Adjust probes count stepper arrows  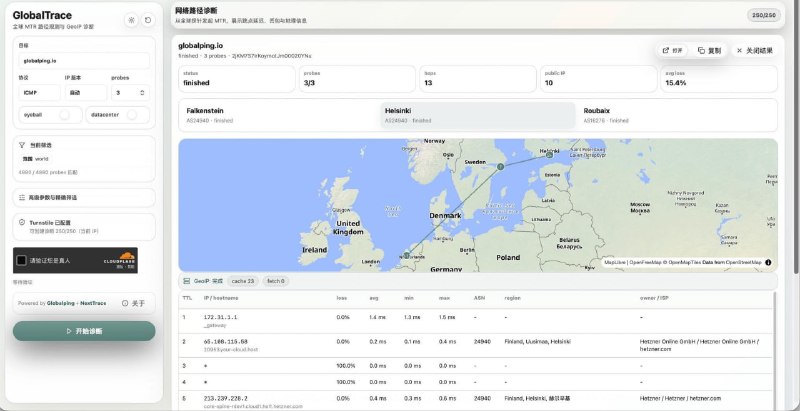click(142, 93)
